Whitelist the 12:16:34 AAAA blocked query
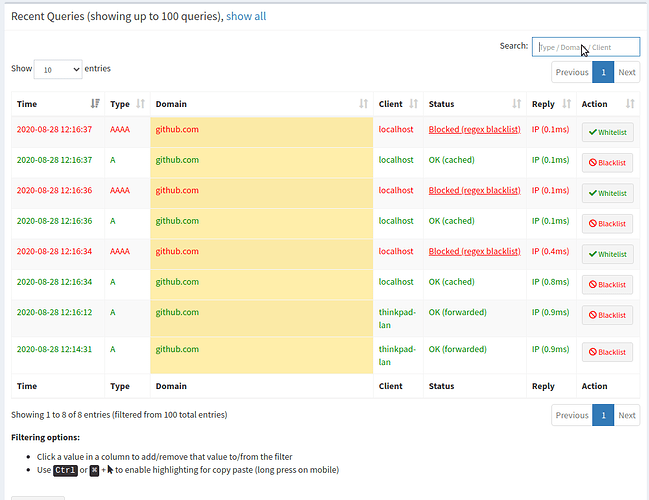This screenshot has height=500, width=649. (x=607, y=254)
